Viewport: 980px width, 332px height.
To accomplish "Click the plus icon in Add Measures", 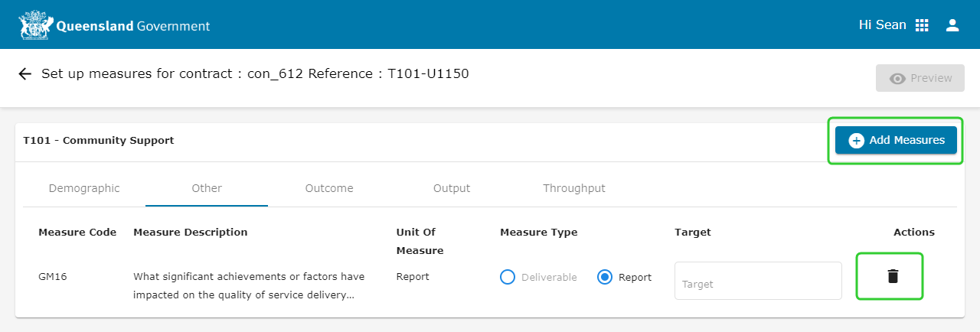I will point(856,140).
